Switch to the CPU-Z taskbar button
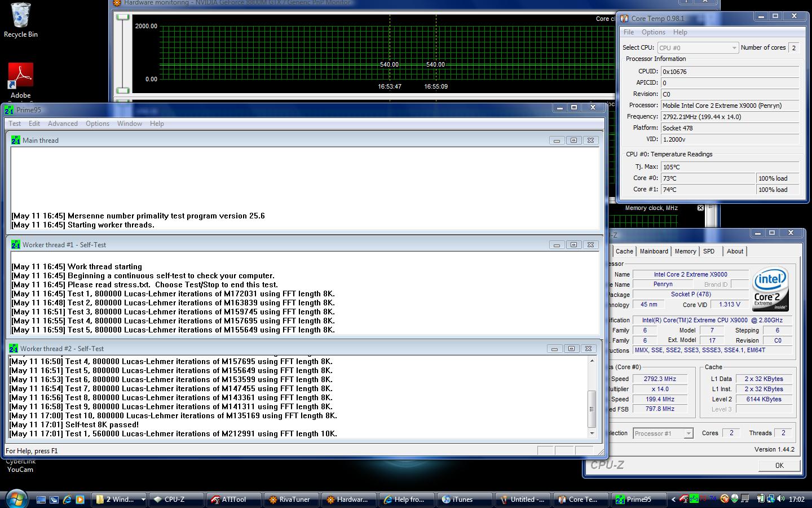The image size is (812, 508). point(176,500)
